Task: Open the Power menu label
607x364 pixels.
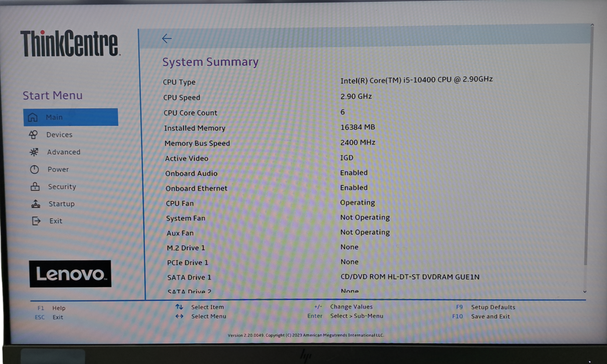Action: 58,170
